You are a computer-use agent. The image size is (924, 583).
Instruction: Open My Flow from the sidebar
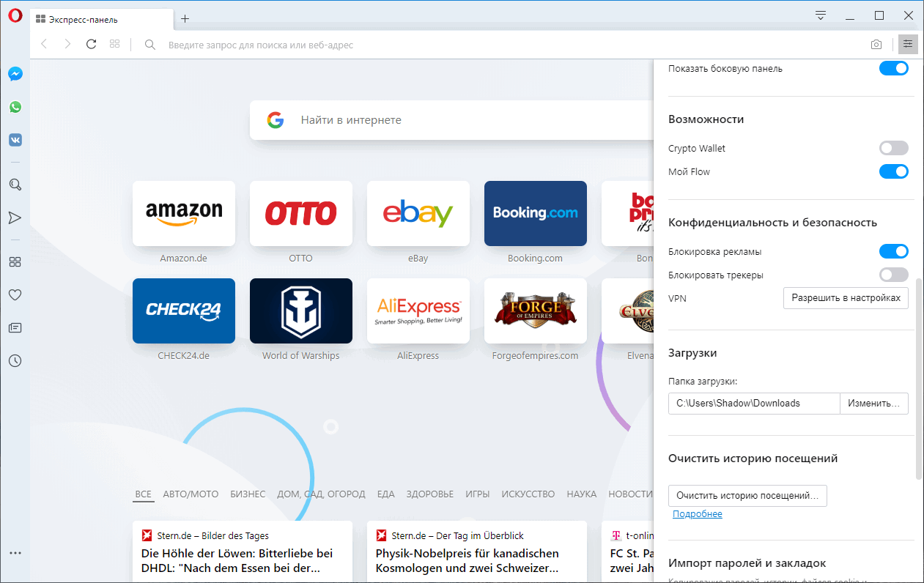(x=15, y=218)
